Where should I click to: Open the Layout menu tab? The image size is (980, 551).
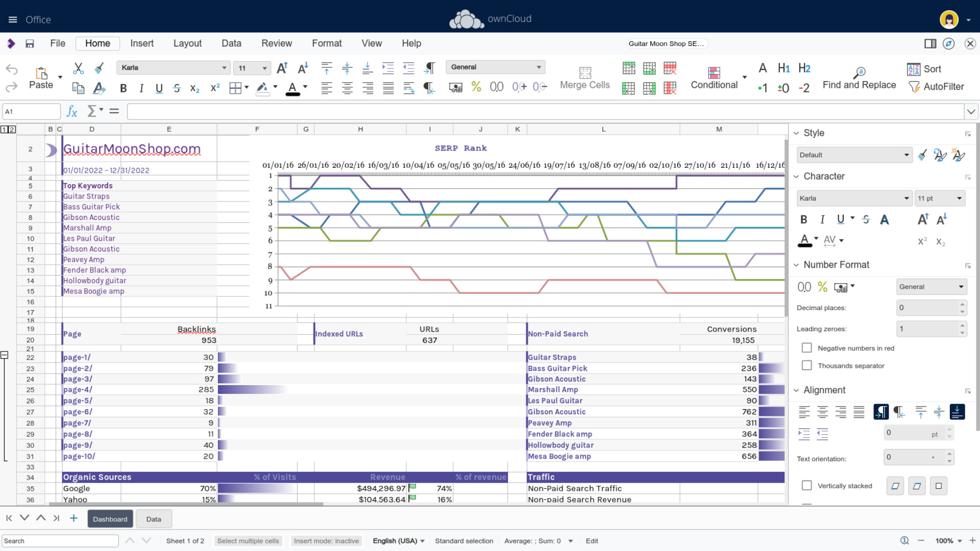pyautogui.click(x=187, y=43)
